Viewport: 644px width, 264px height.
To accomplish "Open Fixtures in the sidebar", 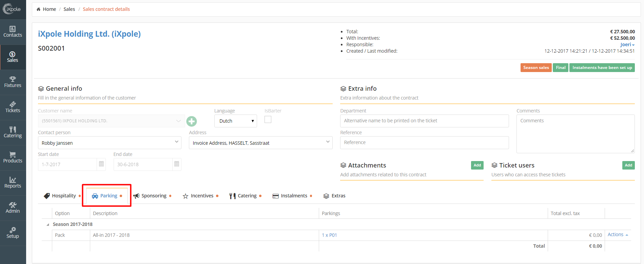I will point(13,82).
